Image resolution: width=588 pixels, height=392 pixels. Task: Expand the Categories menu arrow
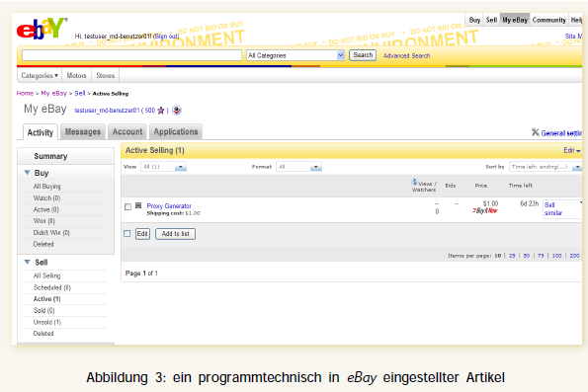click(x=56, y=75)
